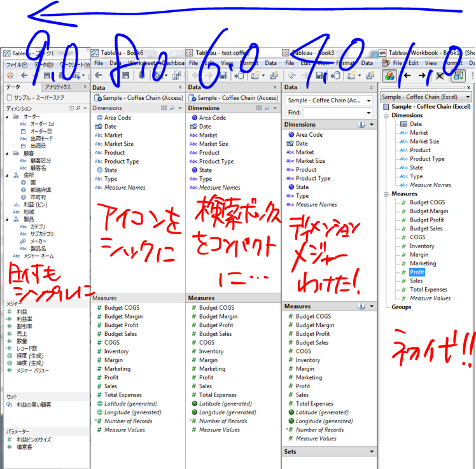Open Measures dropdown arrow in Book3

click(x=372, y=306)
